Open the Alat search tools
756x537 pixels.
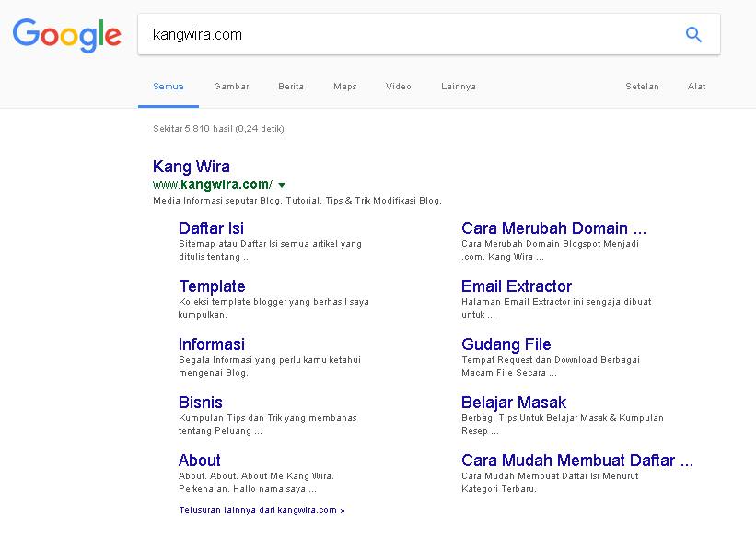(x=696, y=87)
